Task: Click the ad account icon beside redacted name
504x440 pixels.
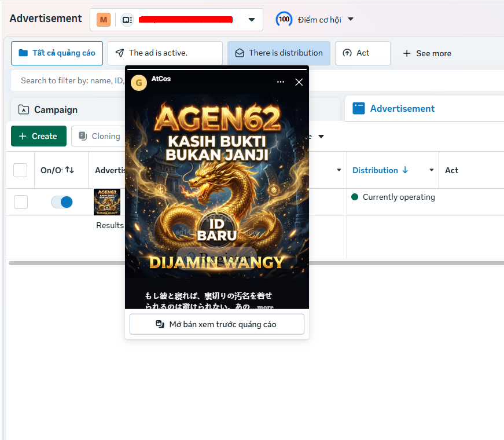Action: coord(127,20)
